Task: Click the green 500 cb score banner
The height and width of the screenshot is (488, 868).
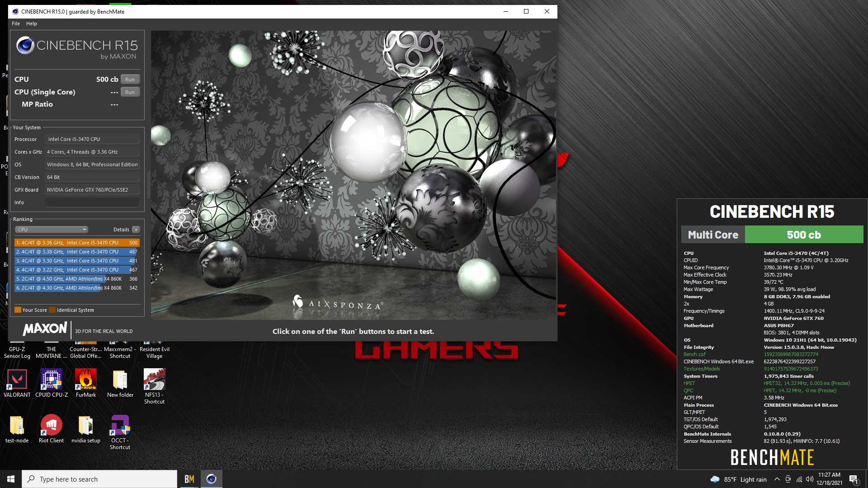Action: pyautogui.click(x=804, y=235)
